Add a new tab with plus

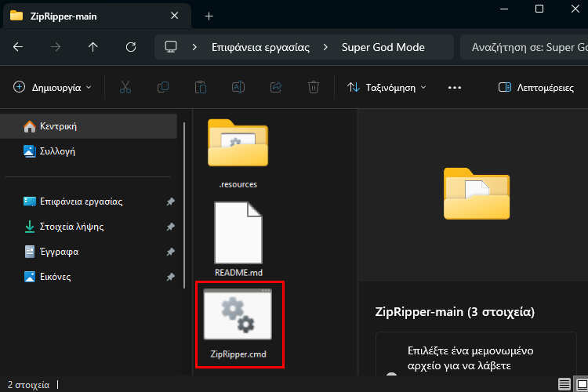click(209, 16)
